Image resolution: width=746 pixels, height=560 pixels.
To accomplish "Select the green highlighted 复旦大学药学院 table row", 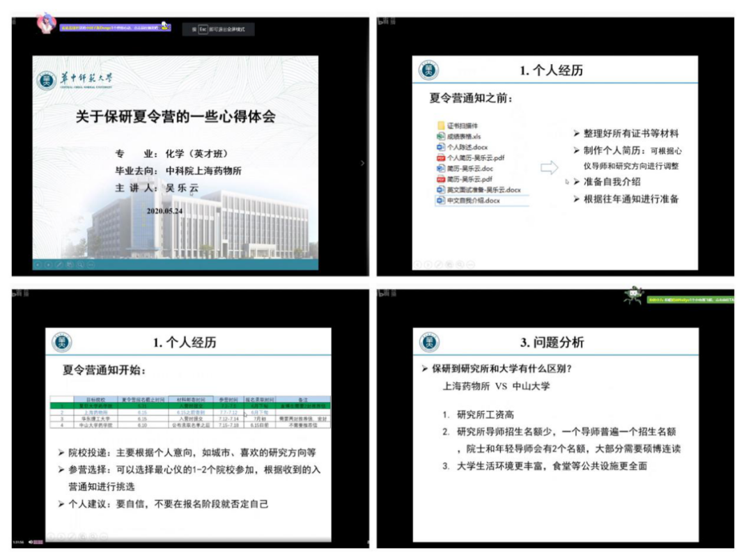I will click(x=189, y=405).
